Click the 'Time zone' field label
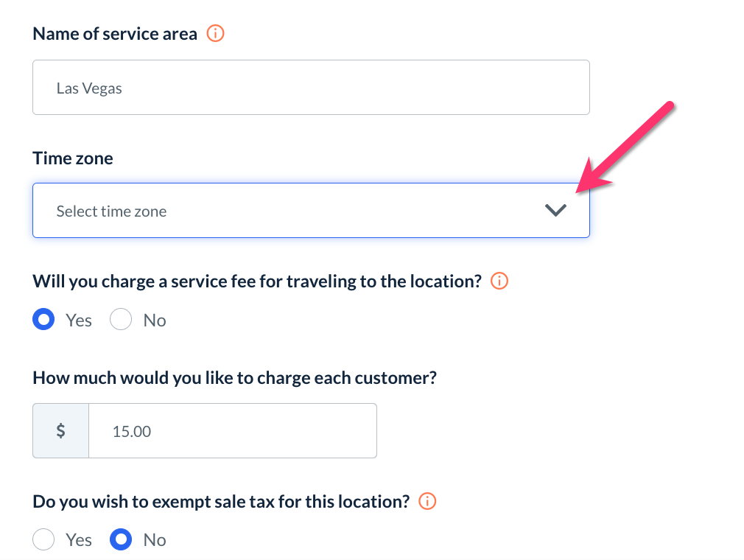 (73, 158)
